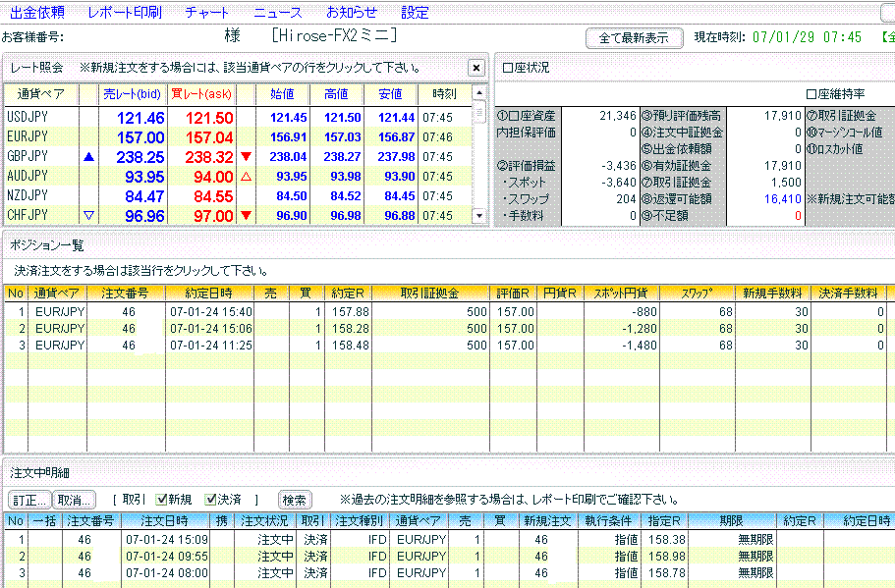This screenshot has height=588, width=895.
Task: Click the blue up-arrow beside GBPJPY bid
Action: point(88,156)
